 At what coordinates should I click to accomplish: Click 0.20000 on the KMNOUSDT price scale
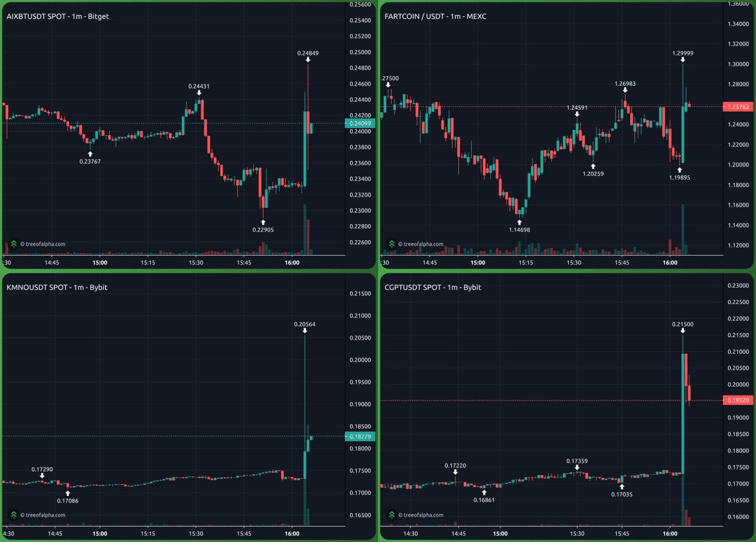click(x=360, y=360)
